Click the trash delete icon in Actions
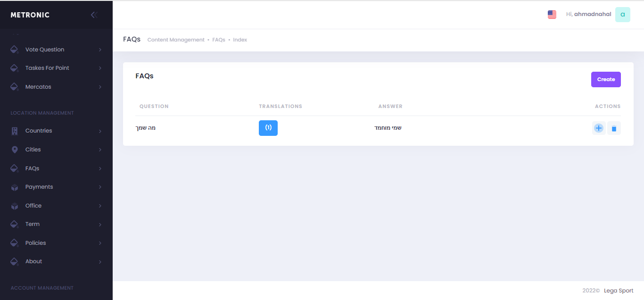Screen dimensions: 644x300 click(614, 128)
